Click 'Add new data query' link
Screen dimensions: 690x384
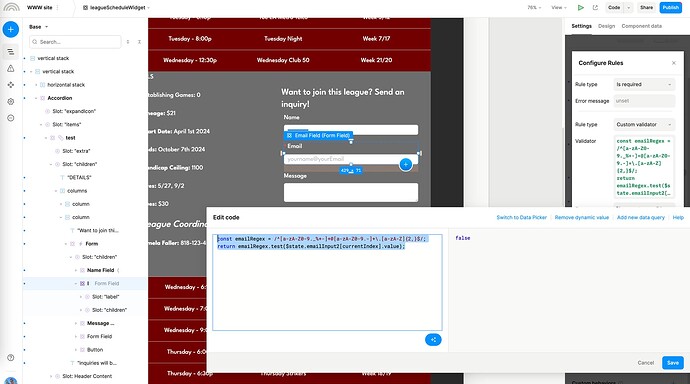point(640,217)
